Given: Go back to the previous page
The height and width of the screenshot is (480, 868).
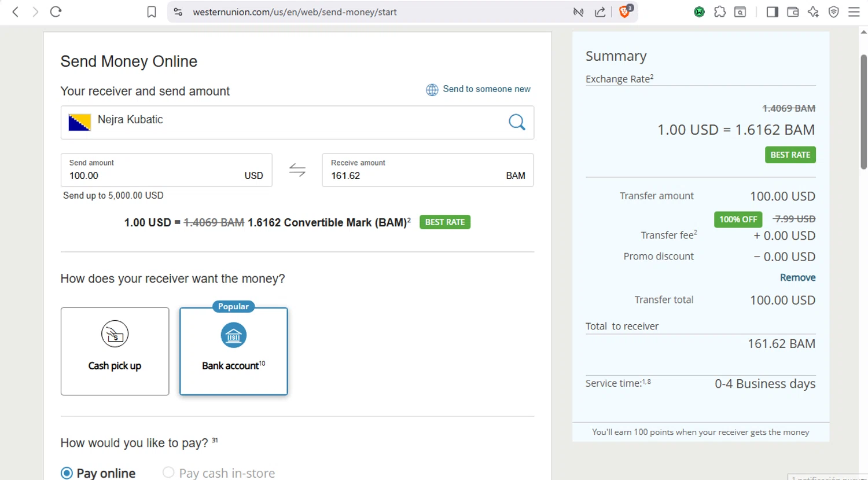Looking at the screenshot, I should click(x=16, y=12).
